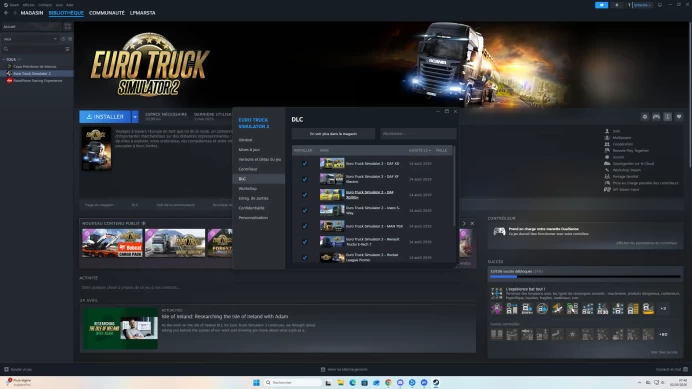Go forward with the navigation arrow
692x389 pixels.
(x=15, y=13)
